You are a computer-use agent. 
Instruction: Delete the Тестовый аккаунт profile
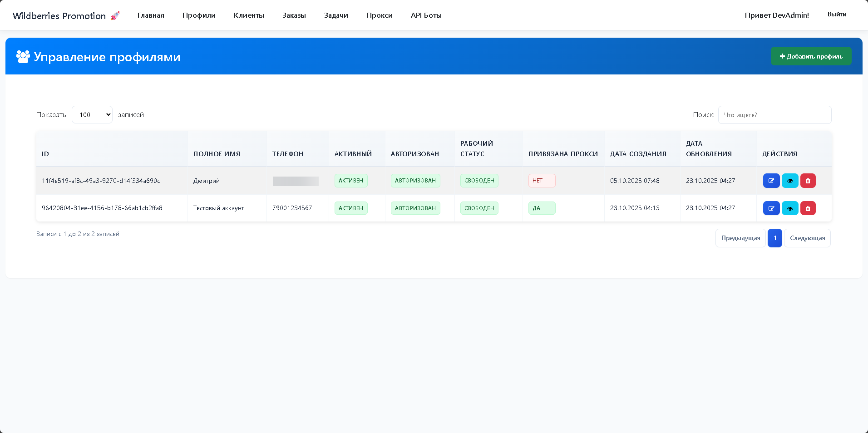808,208
